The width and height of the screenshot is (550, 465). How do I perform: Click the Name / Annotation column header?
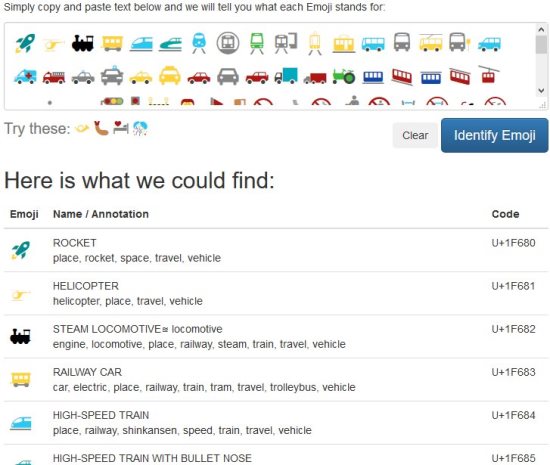[101, 214]
